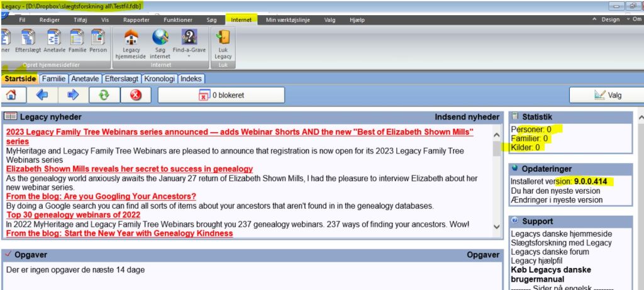Open the Hjælp ribbon tab
The height and width of the screenshot is (290, 644).
(357, 20)
